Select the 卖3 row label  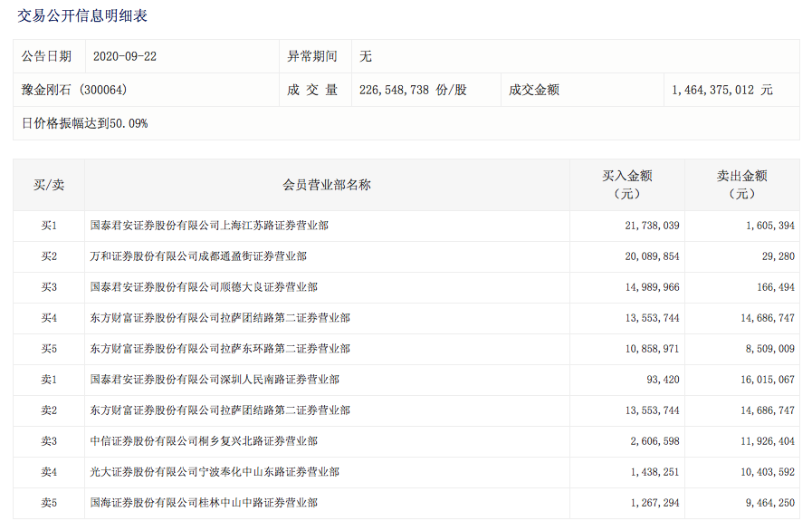tap(49, 441)
